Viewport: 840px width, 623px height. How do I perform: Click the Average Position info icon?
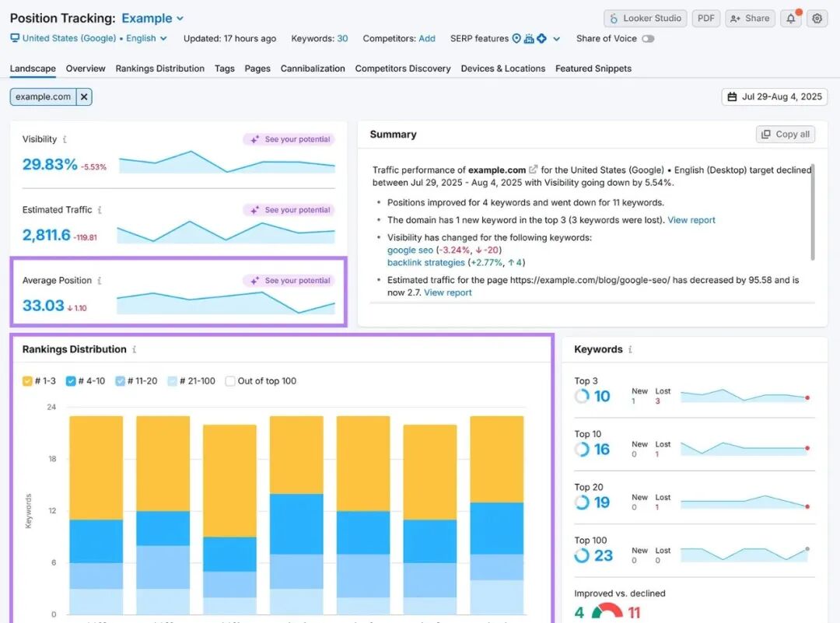pyautogui.click(x=99, y=281)
